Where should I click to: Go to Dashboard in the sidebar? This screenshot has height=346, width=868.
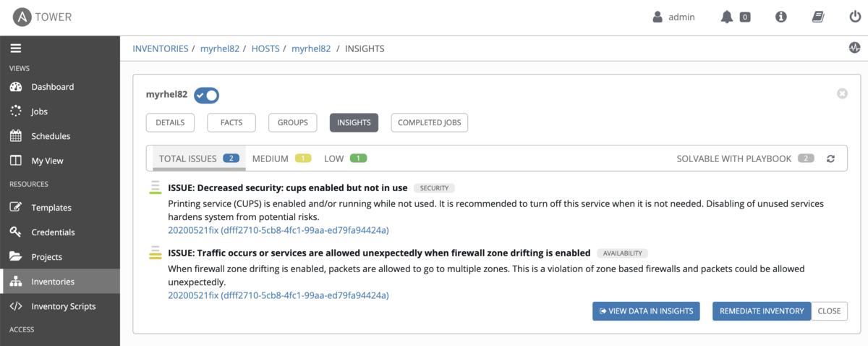[52, 87]
